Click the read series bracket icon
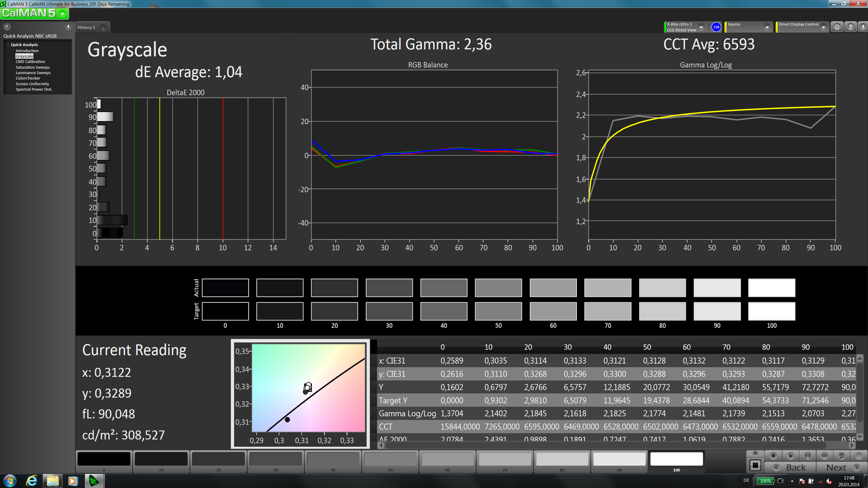 pos(807,456)
